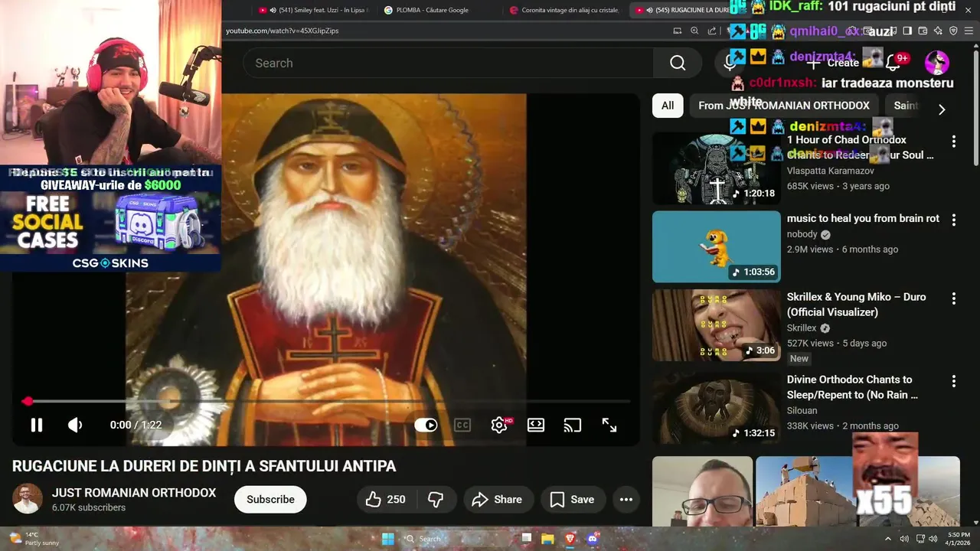Open options for 'Skrillex & Young Miko – Duro'
Viewport: 980px width, 551px height.
(x=954, y=298)
